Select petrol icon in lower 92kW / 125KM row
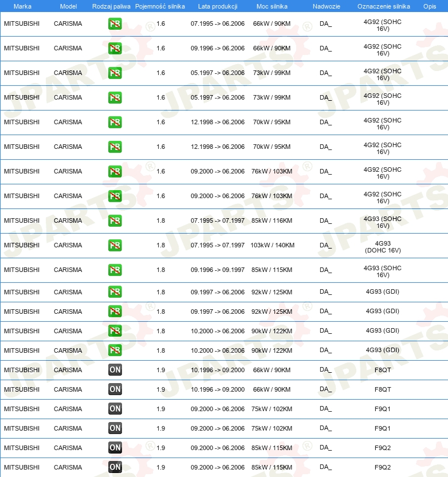448x477 pixels. point(115,311)
